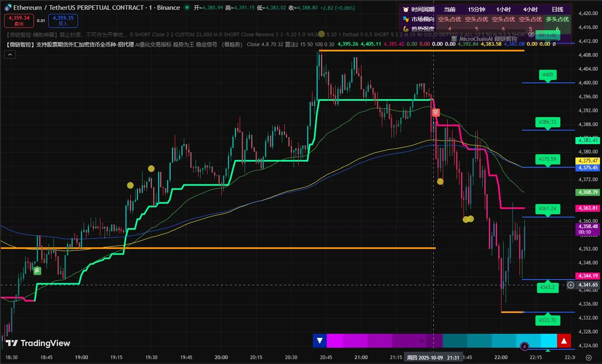The height and width of the screenshot is (364, 602).
Task: Click the 空头占优 cell under the 15分钟 column
Action: pyautogui.click(x=477, y=19)
